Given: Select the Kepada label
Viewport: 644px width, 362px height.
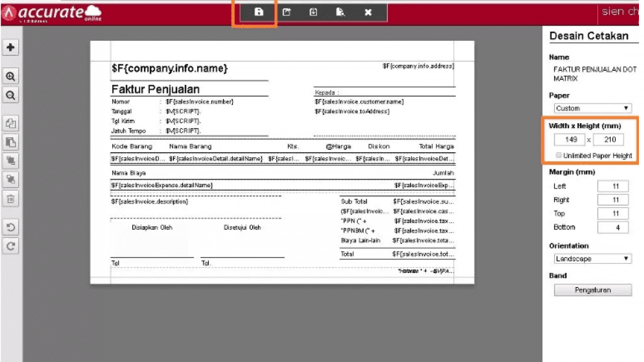Looking at the screenshot, I should (x=327, y=93).
